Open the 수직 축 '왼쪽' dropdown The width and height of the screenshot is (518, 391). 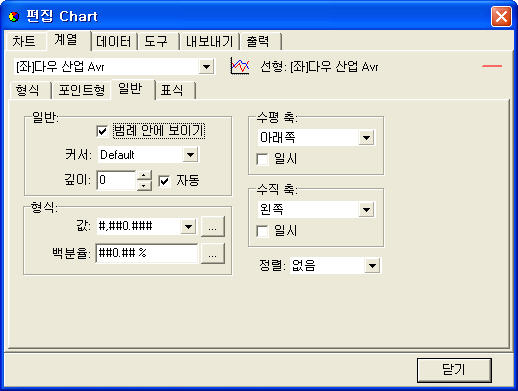pyautogui.click(x=366, y=210)
